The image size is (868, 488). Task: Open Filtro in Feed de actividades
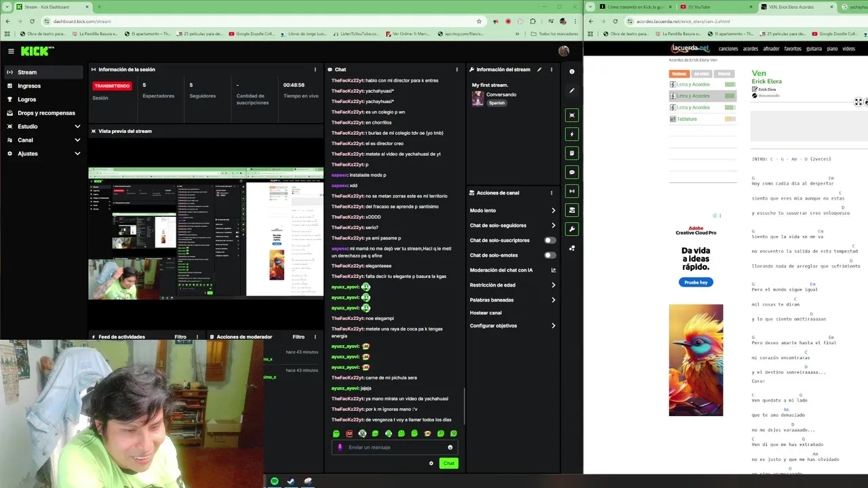pyautogui.click(x=180, y=337)
